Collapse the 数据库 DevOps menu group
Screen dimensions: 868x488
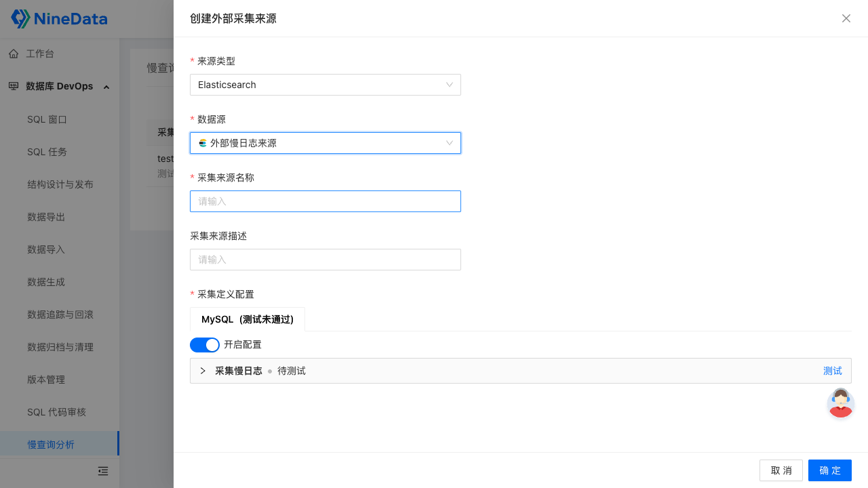106,87
